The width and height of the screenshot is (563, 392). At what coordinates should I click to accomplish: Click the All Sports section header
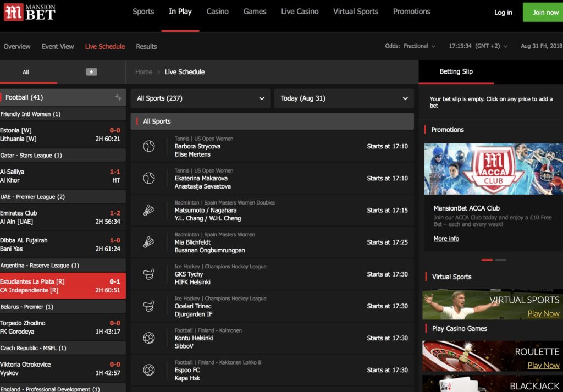pyautogui.click(x=272, y=122)
